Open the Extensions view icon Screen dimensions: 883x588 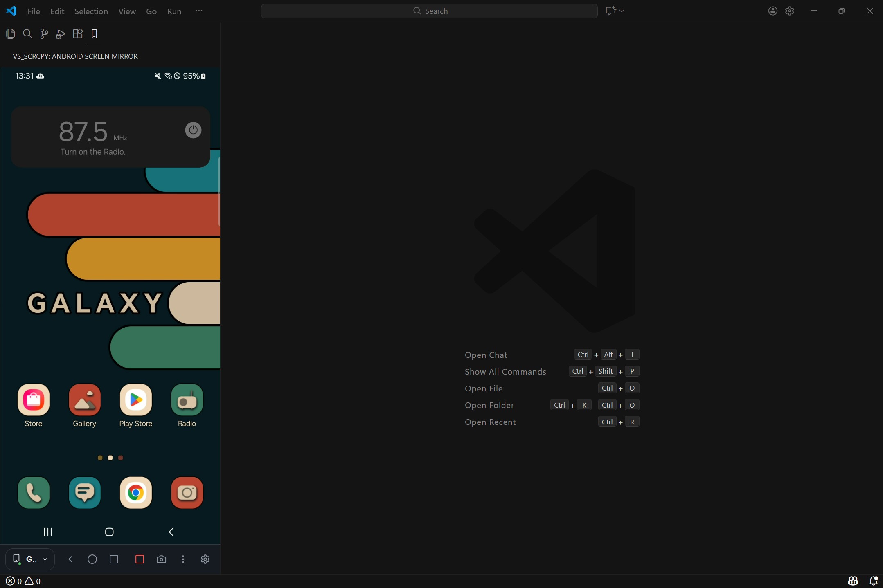(77, 34)
